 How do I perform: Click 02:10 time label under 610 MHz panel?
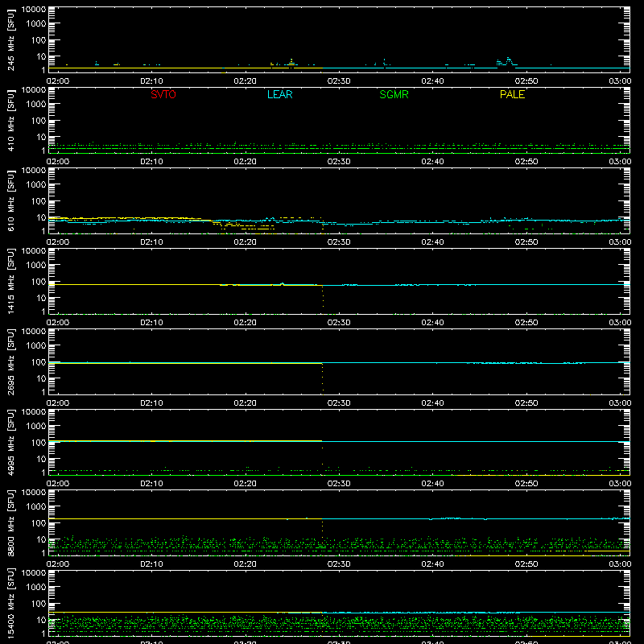click(x=151, y=242)
